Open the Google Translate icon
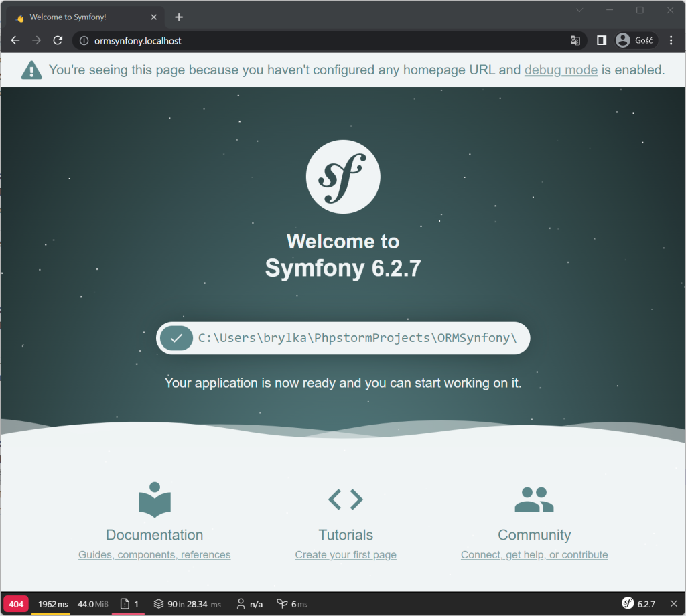Image resolution: width=686 pixels, height=616 pixels. click(x=575, y=41)
